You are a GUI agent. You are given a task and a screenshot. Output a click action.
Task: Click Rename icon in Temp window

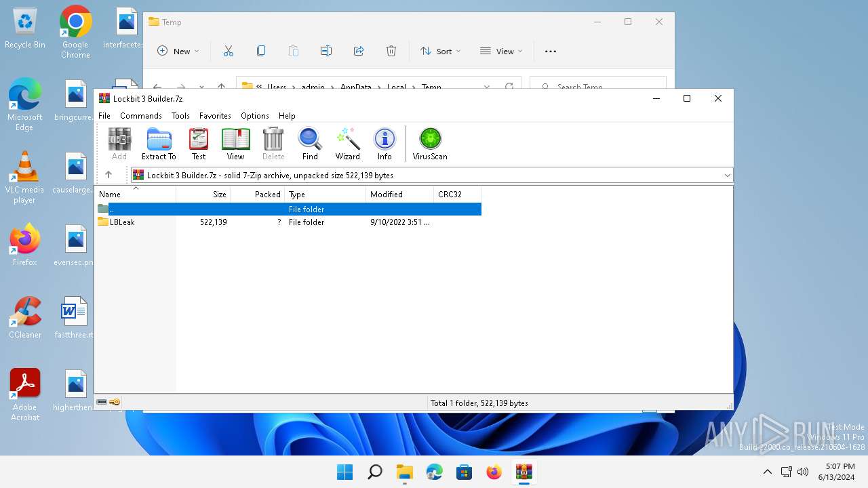tap(326, 51)
